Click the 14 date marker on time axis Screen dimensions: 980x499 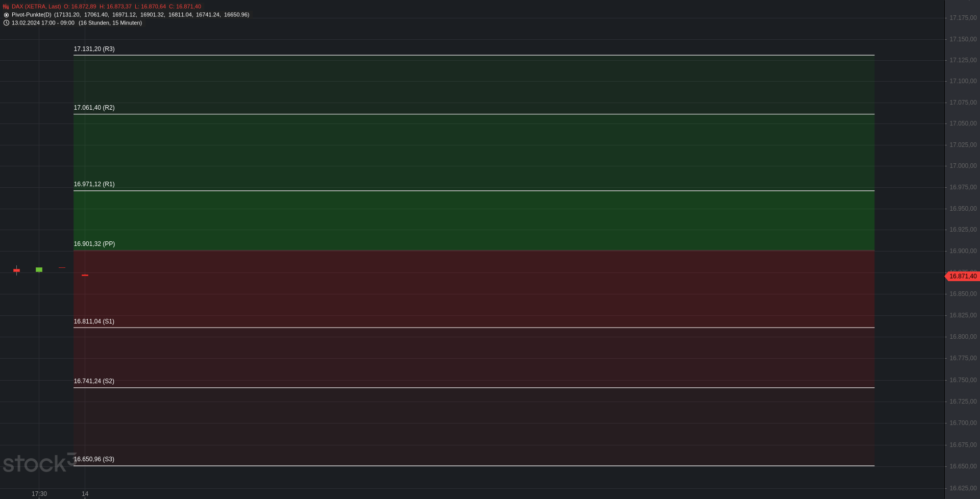pyautogui.click(x=85, y=494)
